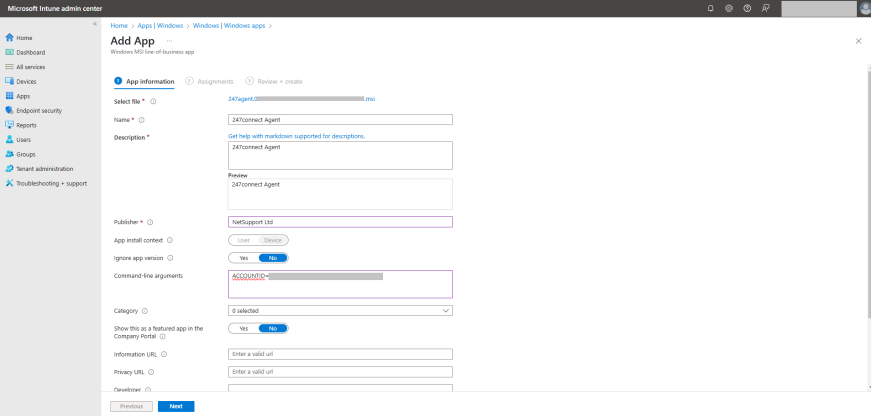Go to the App information step tab
871x416 pixels.
point(144,81)
